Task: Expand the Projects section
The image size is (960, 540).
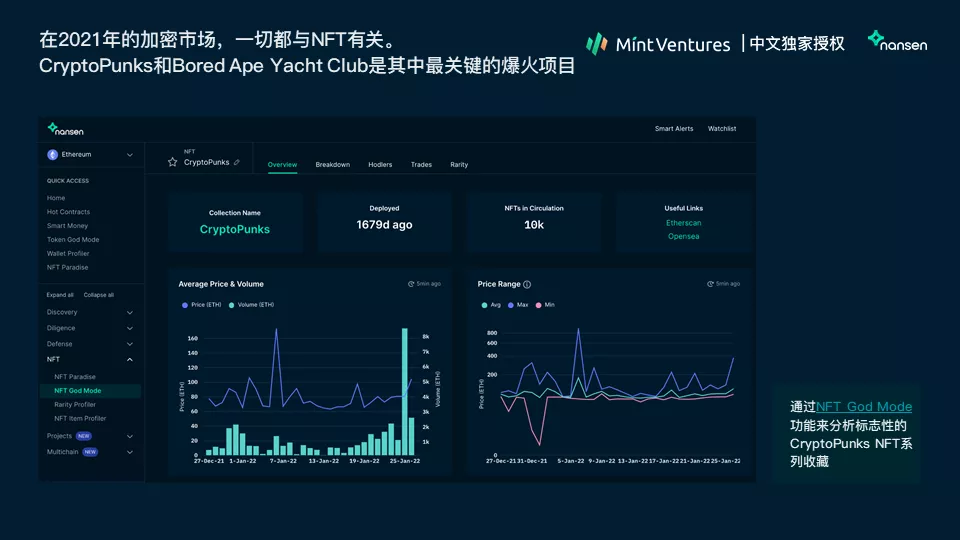Action: (130, 437)
